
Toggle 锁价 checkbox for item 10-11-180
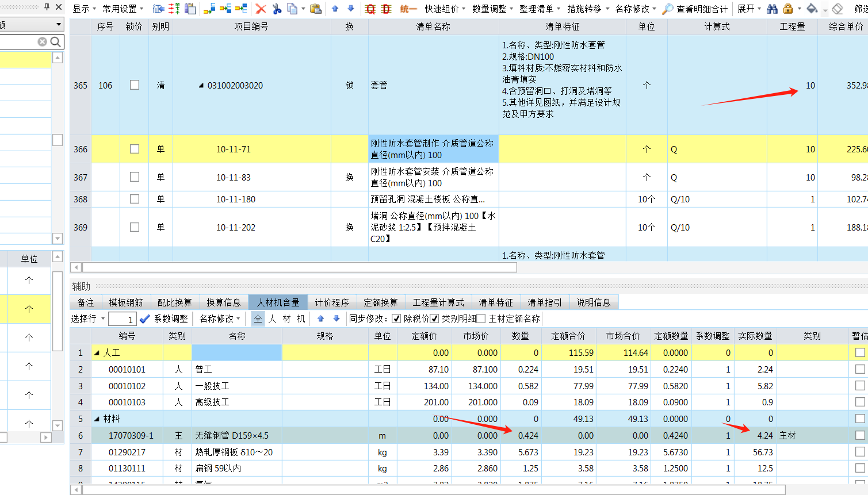tap(135, 199)
